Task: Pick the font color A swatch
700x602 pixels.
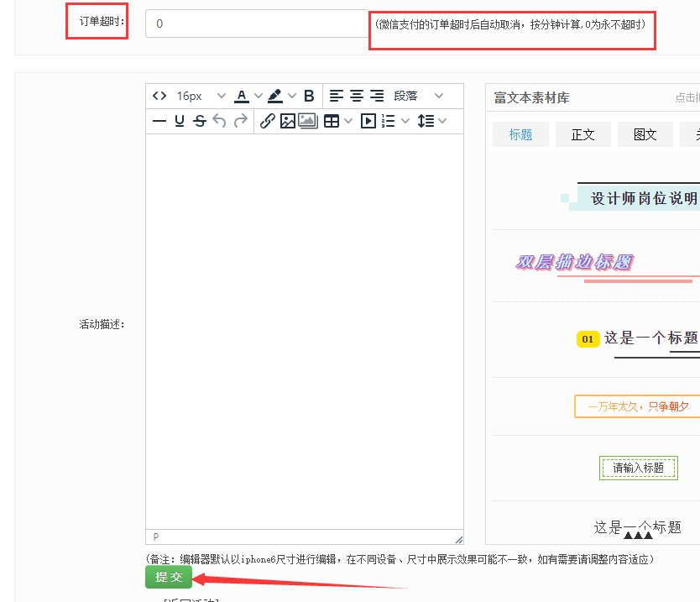Action: tap(242, 96)
